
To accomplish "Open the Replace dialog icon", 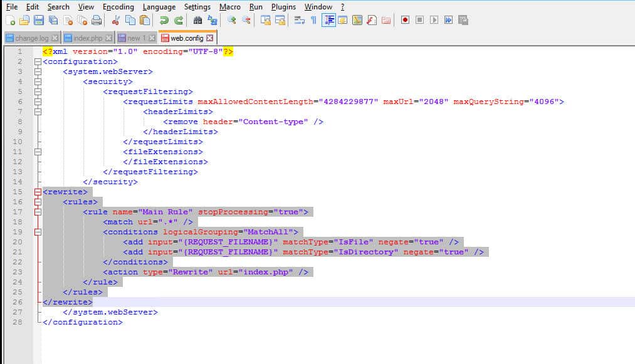I will pyautogui.click(x=213, y=20).
